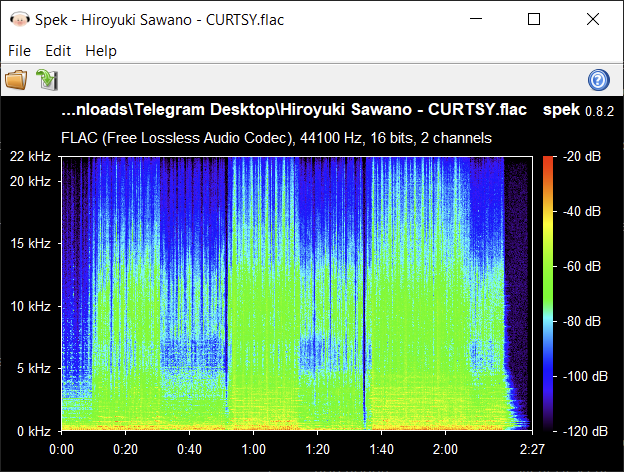
Task: Click the 0:40 time label
Action: click(x=189, y=449)
